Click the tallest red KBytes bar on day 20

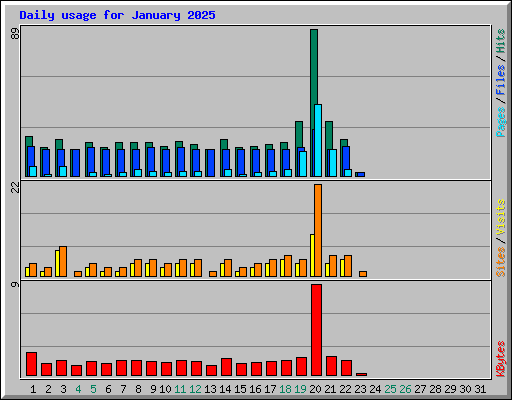316,330
